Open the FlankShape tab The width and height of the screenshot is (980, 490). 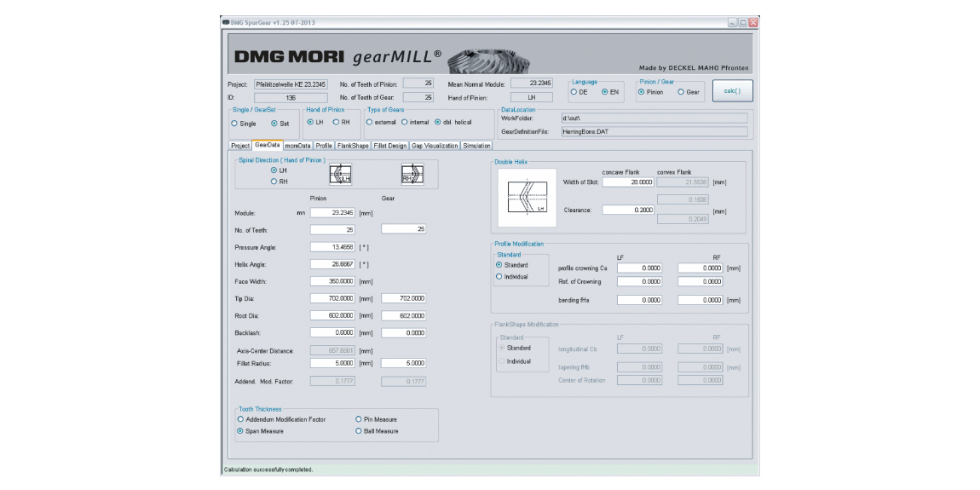coord(353,146)
